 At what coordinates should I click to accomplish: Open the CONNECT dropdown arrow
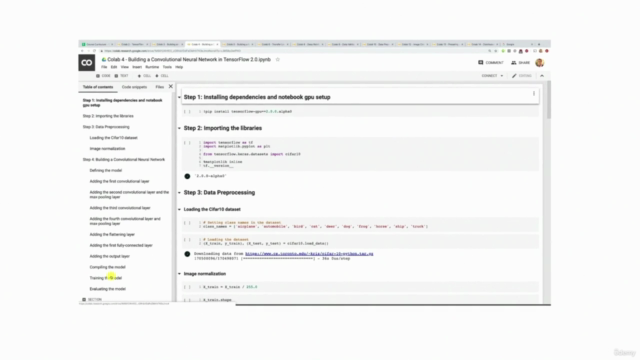click(x=502, y=76)
